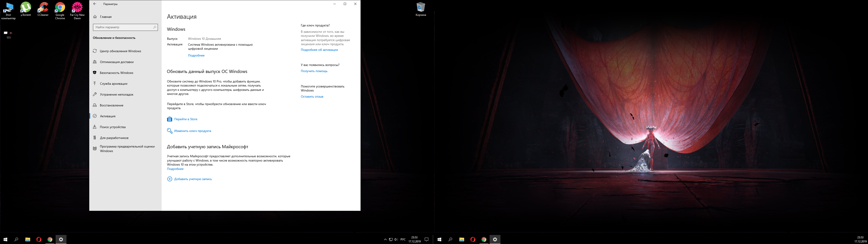Select Для разработчиков sidebar item
This screenshot has width=868, height=244.
pyautogui.click(x=114, y=138)
